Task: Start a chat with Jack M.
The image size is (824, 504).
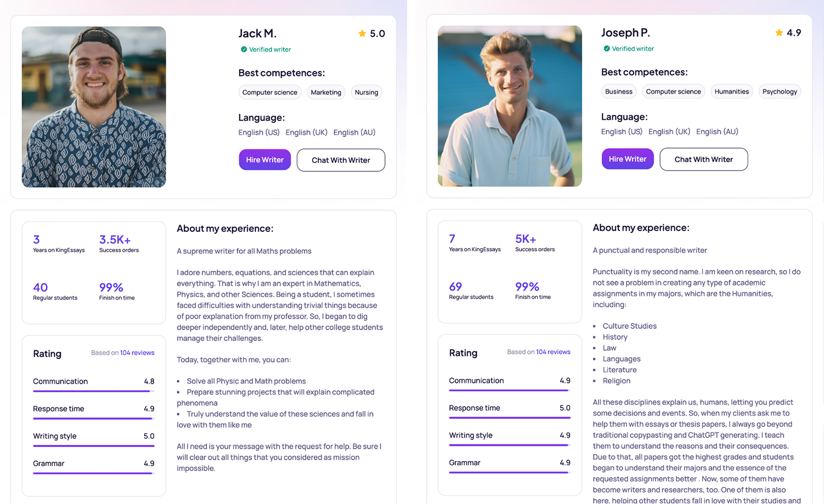Action: [341, 160]
